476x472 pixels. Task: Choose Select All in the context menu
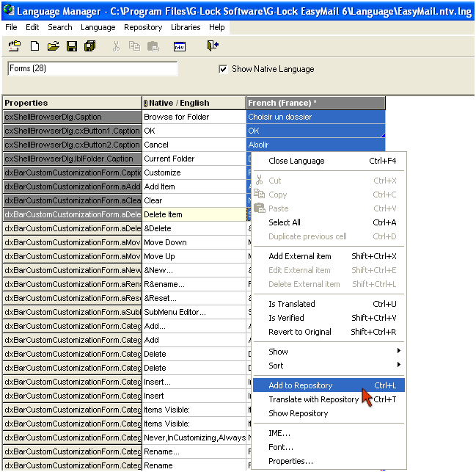[x=329, y=222]
